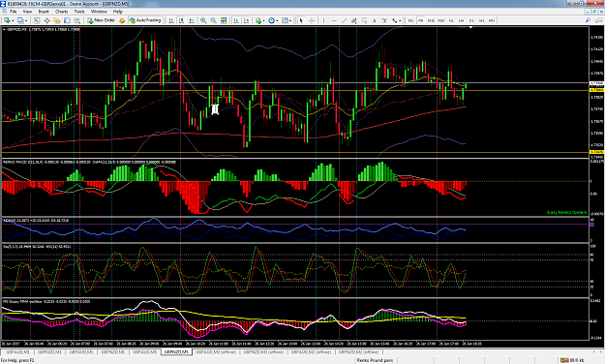Switch chart to bar chart mode
605x364 pixels.
(171, 20)
